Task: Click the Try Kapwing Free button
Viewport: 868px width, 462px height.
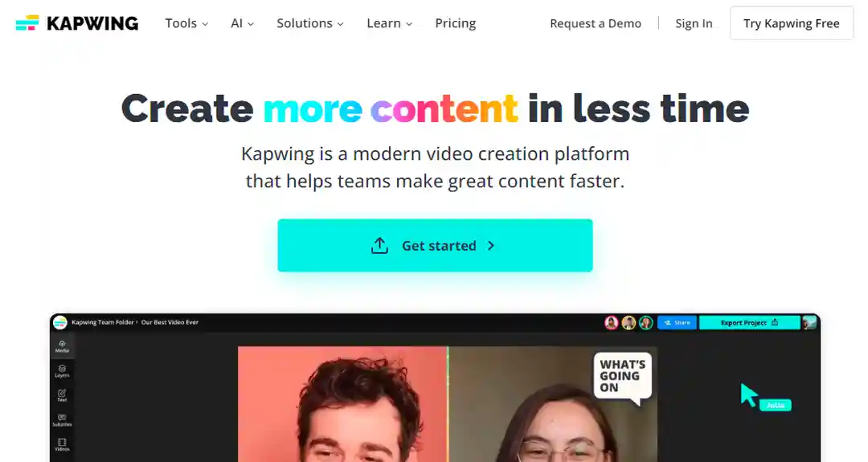Action: [x=791, y=23]
